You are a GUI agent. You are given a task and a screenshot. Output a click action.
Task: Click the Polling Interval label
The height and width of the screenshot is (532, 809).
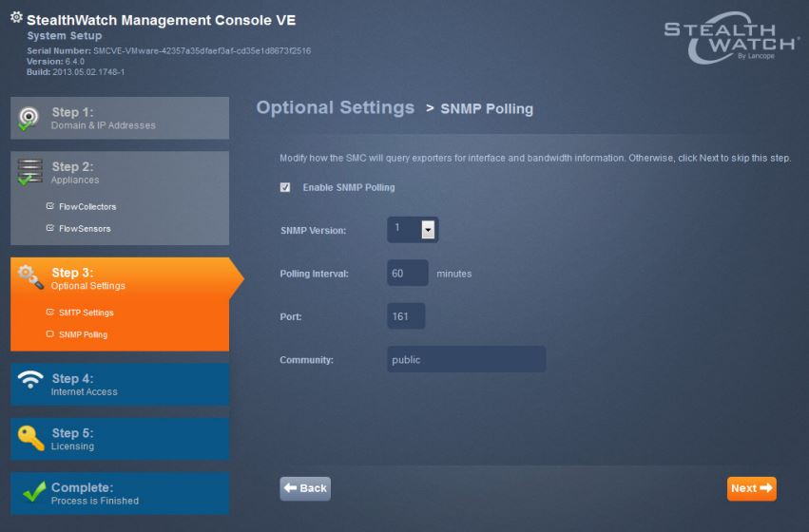pyautogui.click(x=315, y=274)
